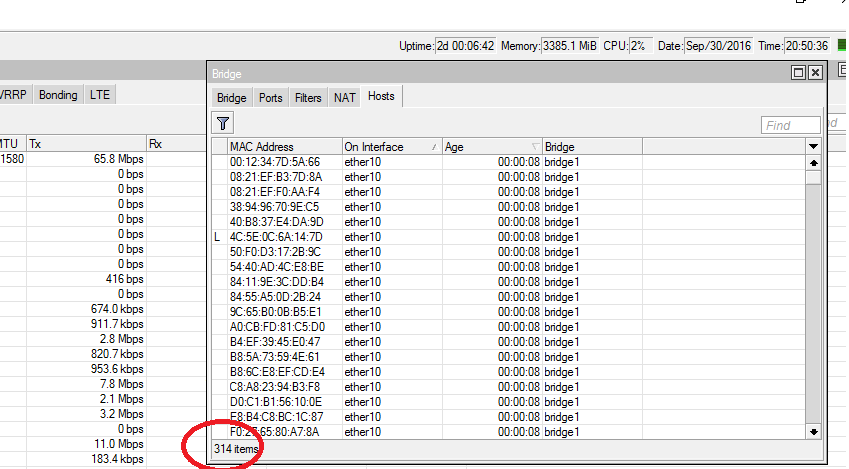Switch to the Bridge tab
The width and height of the screenshot is (849, 469).
(232, 98)
